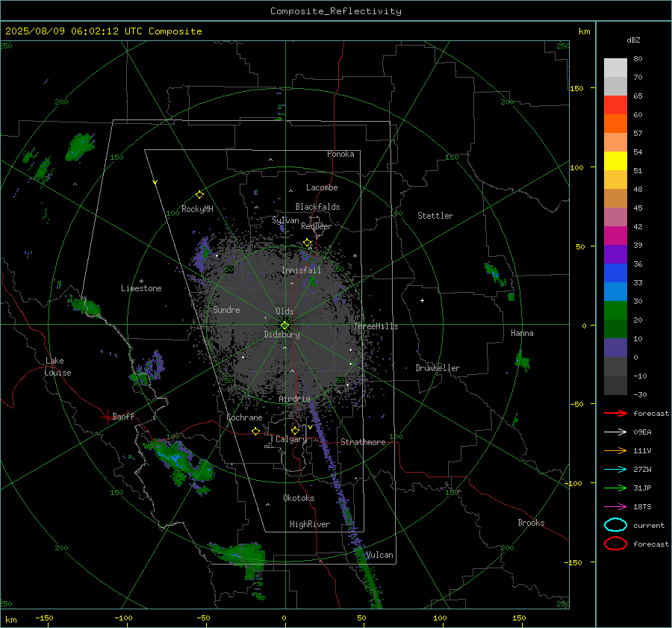Click the dBZ legend heading
This screenshot has height=628, width=672.
coord(633,40)
